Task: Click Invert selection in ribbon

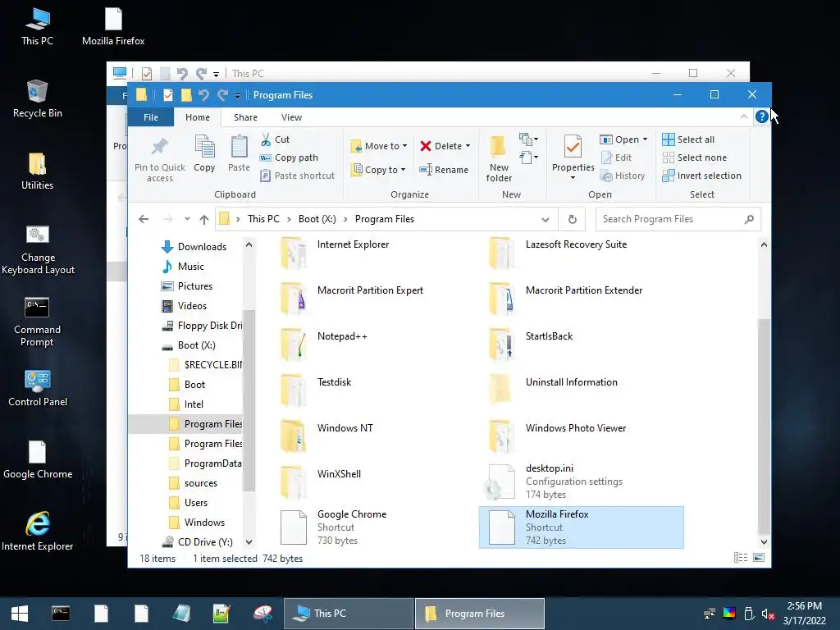Action: [x=702, y=176]
